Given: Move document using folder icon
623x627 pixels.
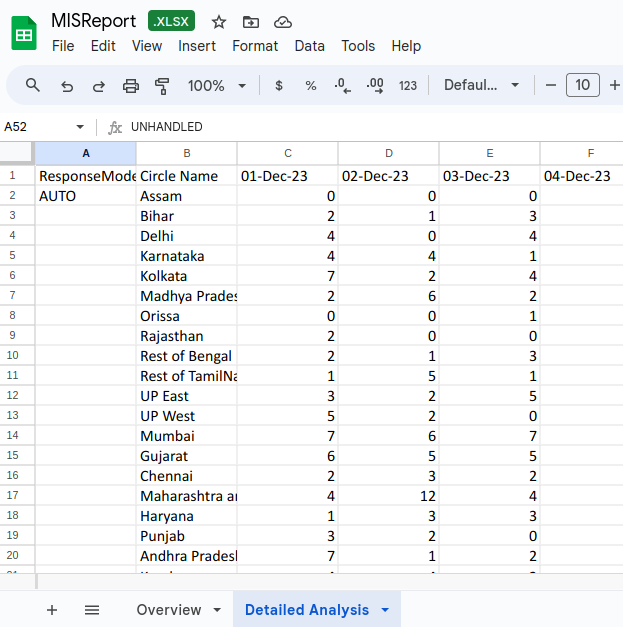Looking at the screenshot, I should (250, 22).
